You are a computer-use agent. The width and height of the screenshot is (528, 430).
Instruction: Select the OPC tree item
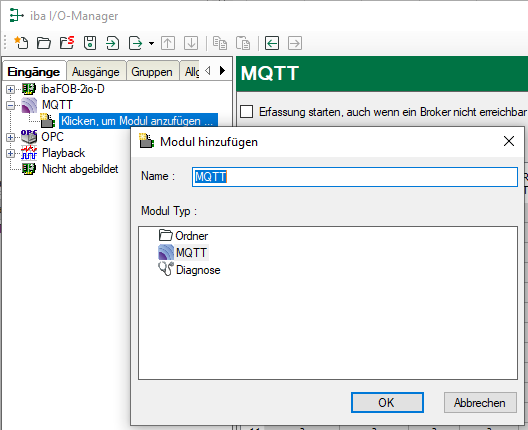click(53, 137)
